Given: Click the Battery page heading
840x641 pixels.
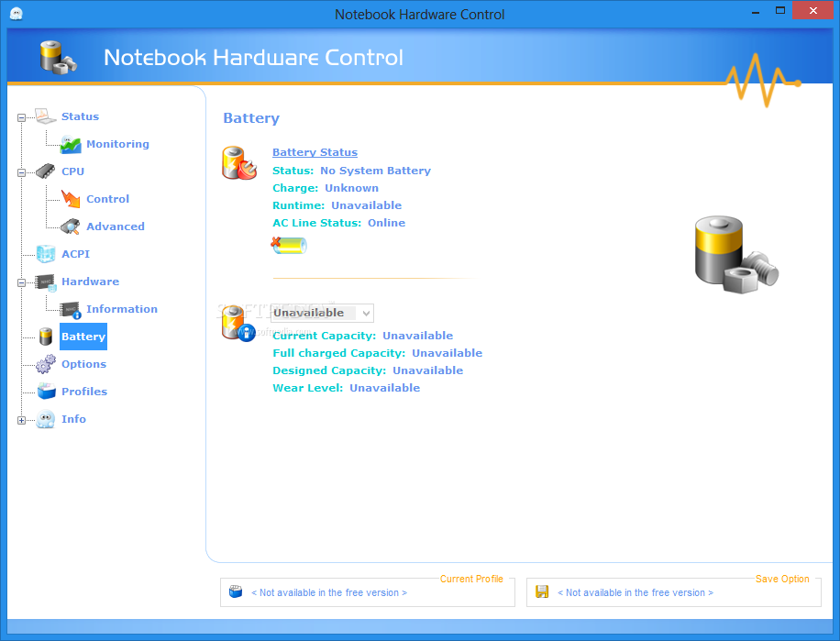Looking at the screenshot, I should [x=251, y=118].
